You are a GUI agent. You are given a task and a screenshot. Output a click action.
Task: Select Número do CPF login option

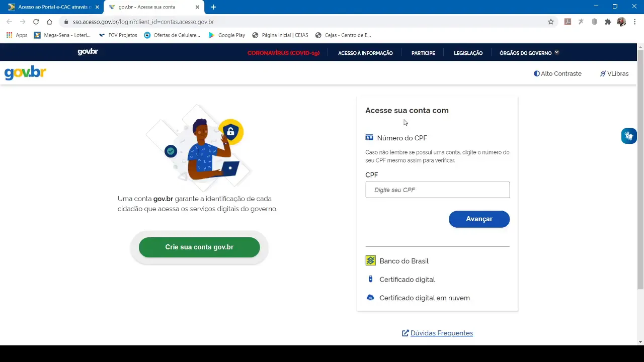(x=396, y=138)
